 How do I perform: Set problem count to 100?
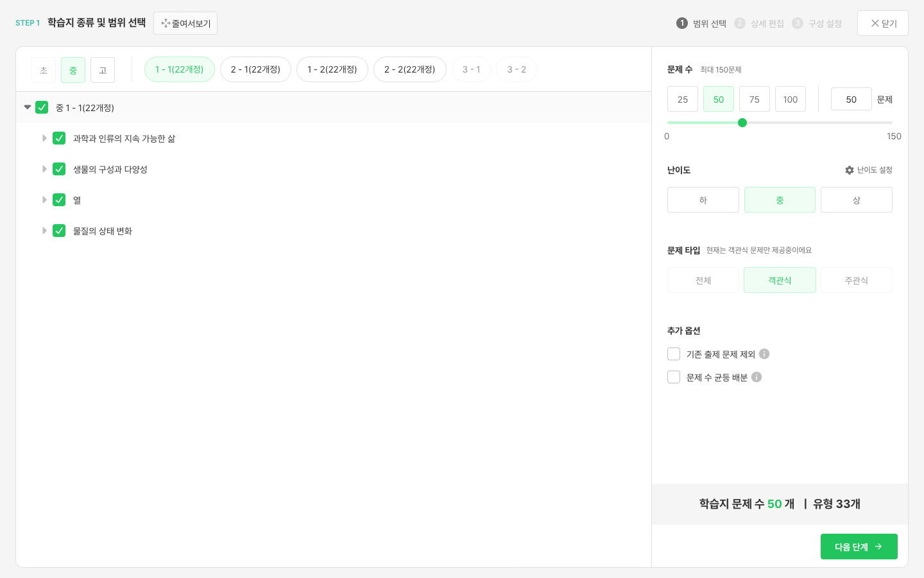(x=791, y=100)
